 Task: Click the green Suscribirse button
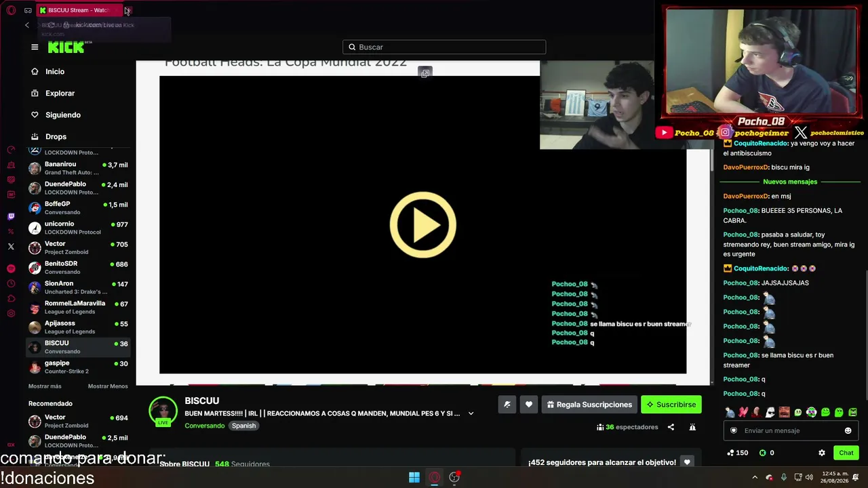click(671, 405)
